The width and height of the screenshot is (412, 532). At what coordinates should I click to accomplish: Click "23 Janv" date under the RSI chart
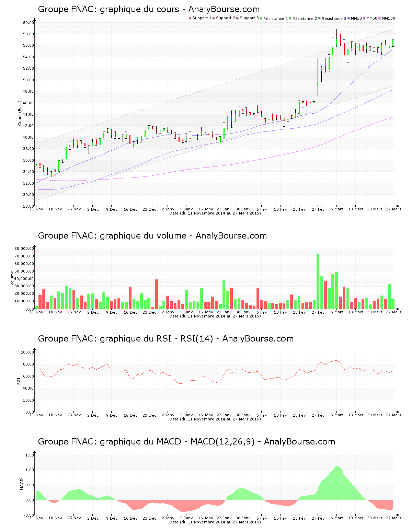224,415
